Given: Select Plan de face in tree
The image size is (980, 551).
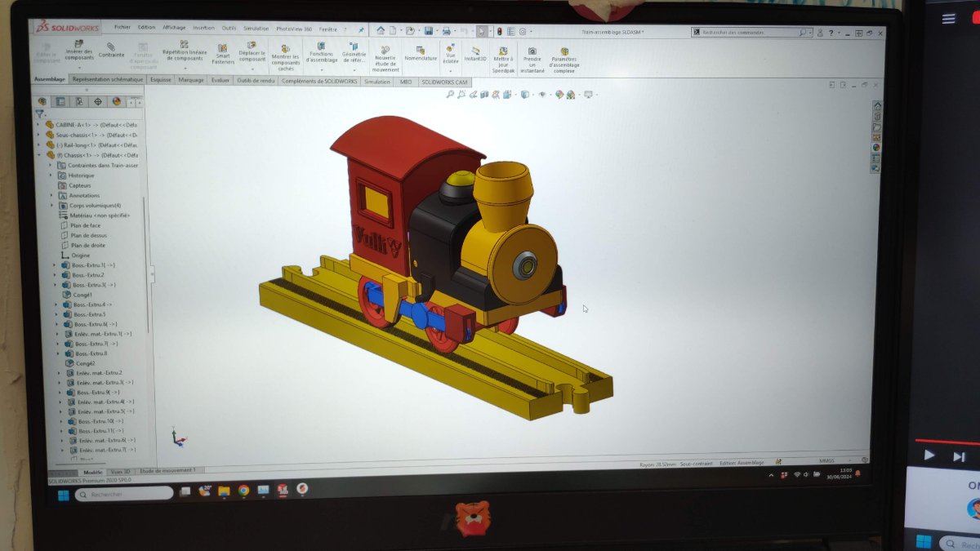Looking at the screenshot, I should [x=85, y=225].
